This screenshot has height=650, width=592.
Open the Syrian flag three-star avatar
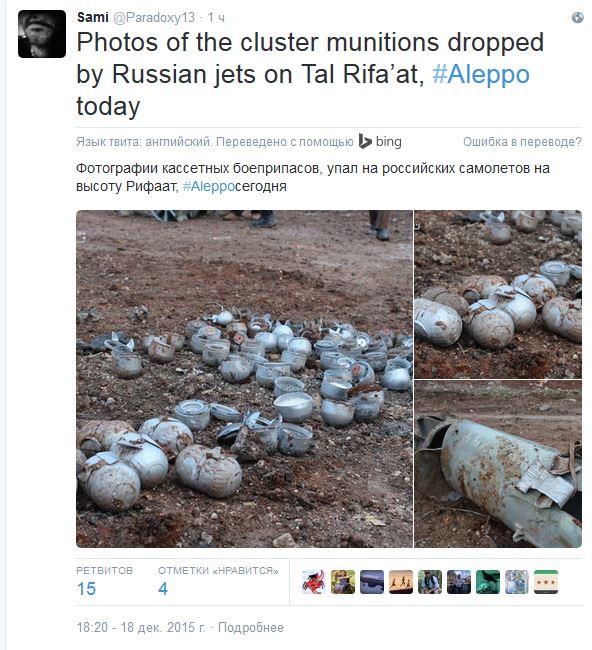pos(546,582)
